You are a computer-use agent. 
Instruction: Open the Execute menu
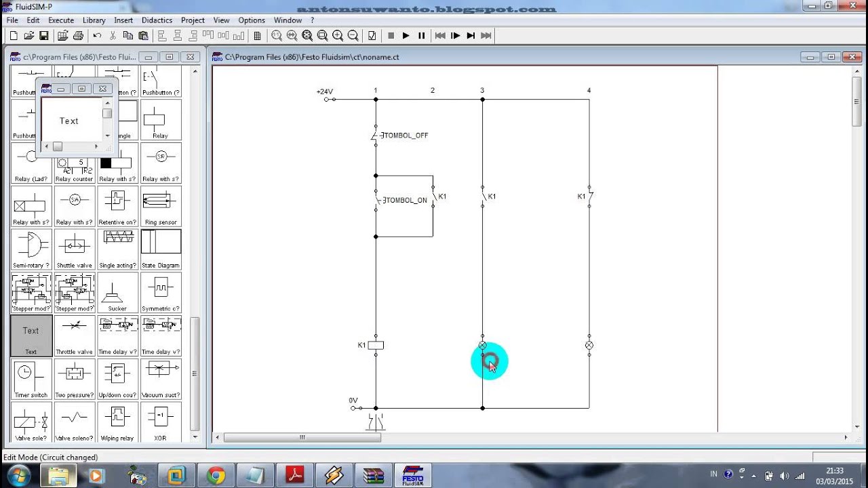(x=61, y=20)
